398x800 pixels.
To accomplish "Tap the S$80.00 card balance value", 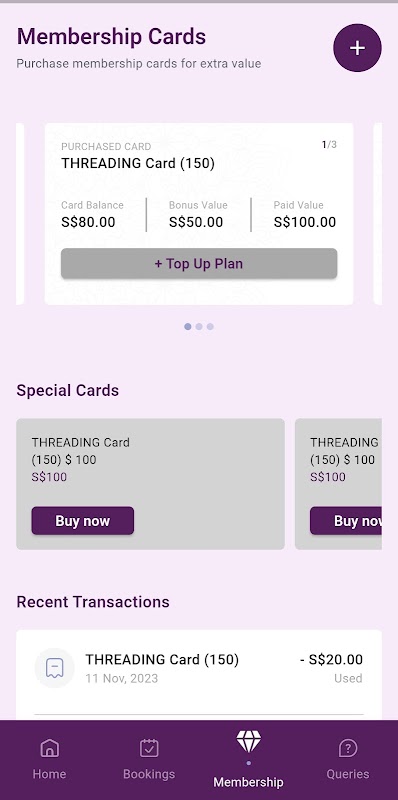I will [x=88, y=222].
